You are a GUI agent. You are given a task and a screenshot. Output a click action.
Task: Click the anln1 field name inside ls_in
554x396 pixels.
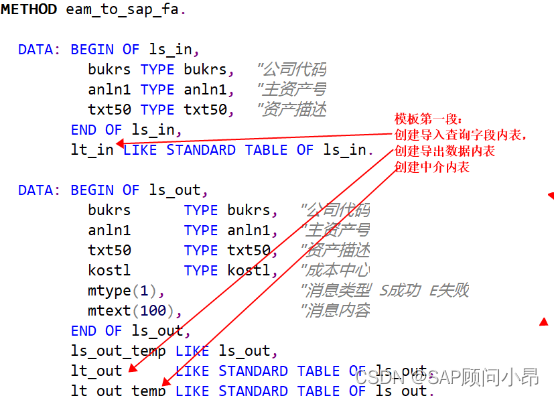pos(109,90)
